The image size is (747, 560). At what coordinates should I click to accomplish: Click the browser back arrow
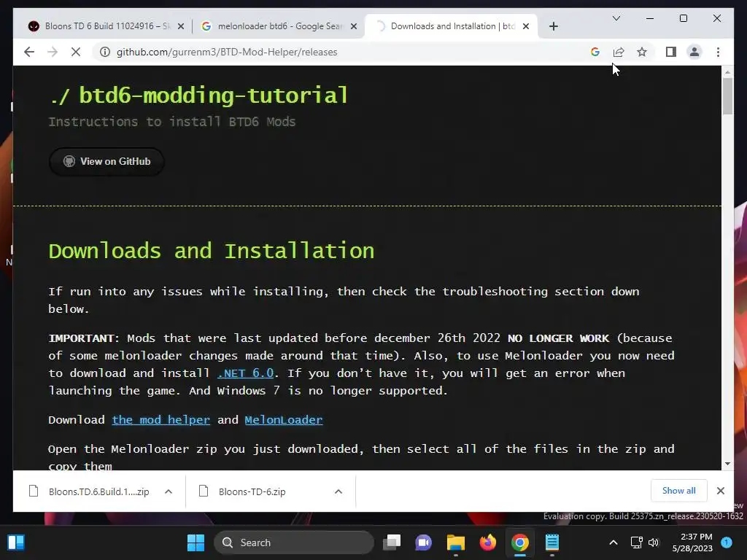[29, 52]
